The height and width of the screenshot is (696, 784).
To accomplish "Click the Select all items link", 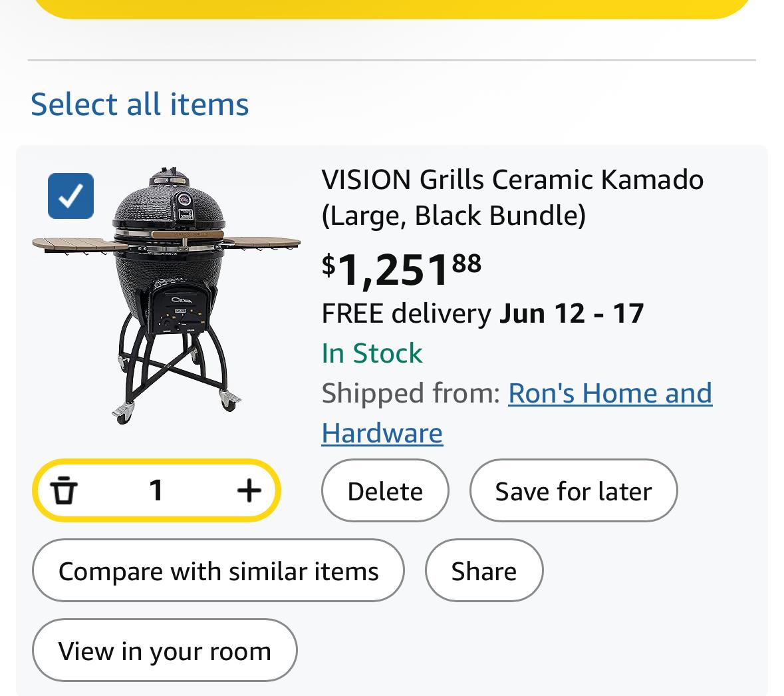I will click(x=140, y=104).
